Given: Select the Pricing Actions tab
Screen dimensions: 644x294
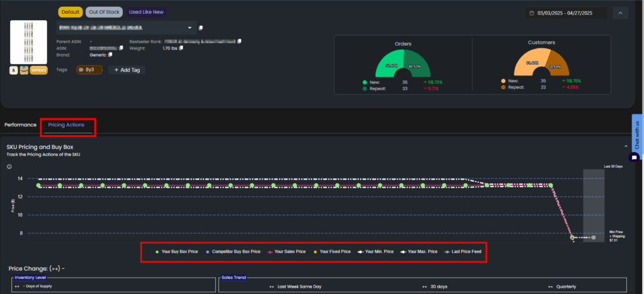Looking at the screenshot, I should (x=66, y=124).
